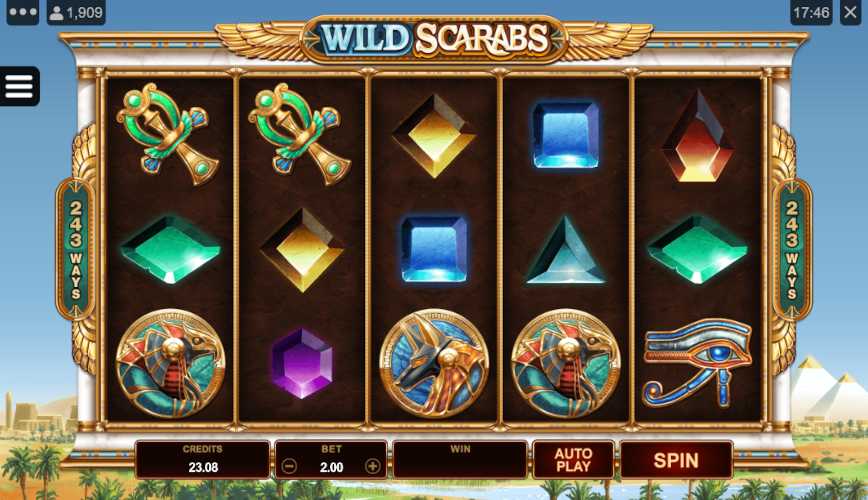The image size is (868, 500).
Task: Click the top-left green ankh symbol
Action: tap(168, 133)
